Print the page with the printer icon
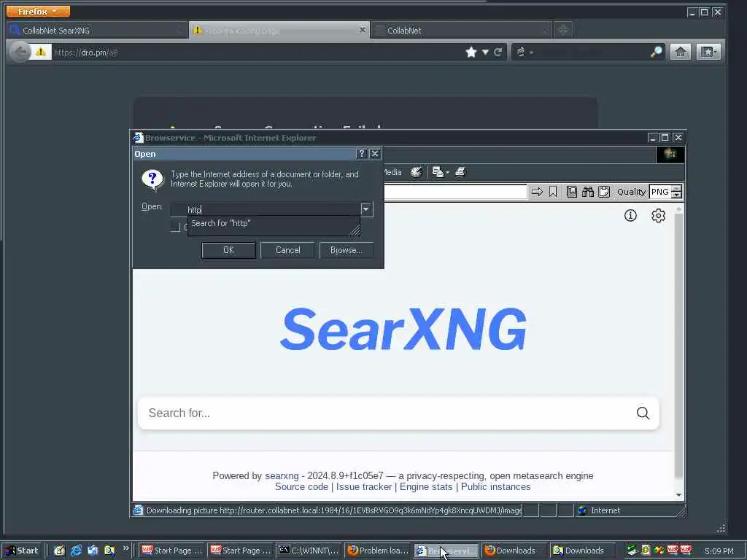The image size is (747, 560). (460, 172)
